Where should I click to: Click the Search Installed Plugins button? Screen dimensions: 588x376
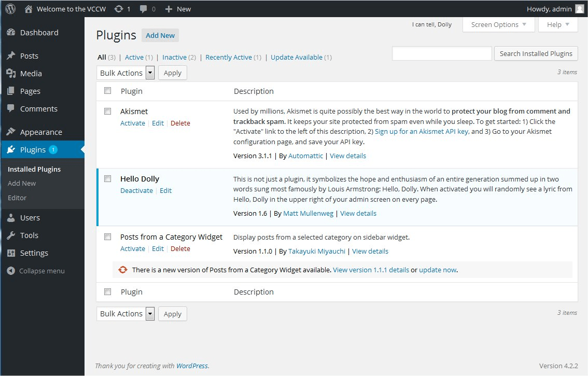coord(536,53)
